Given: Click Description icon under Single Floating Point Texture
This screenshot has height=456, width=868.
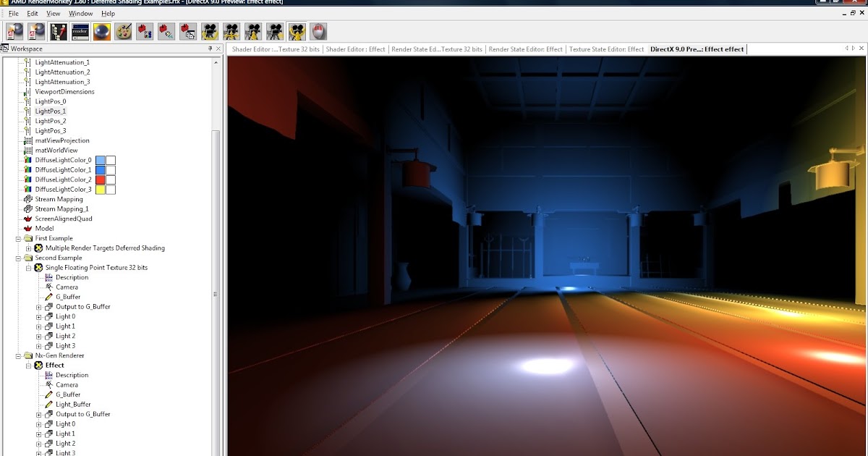Looking at the screenshot, I should [x=49, y=277].
